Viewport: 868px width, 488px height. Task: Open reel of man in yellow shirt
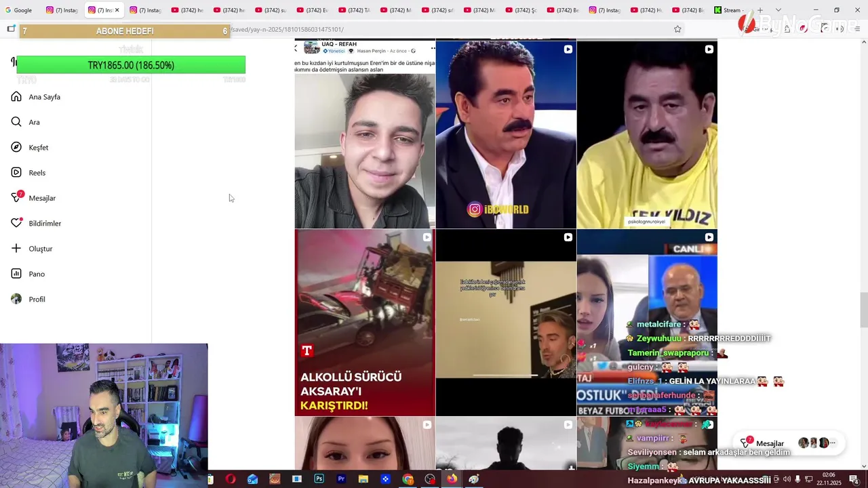[647, 135]
